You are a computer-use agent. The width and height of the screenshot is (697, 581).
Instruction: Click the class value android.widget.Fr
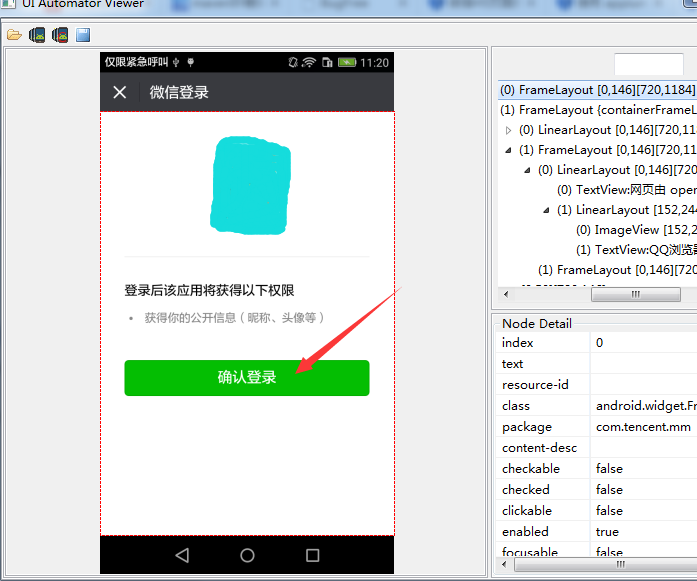(x=646, y=406)
